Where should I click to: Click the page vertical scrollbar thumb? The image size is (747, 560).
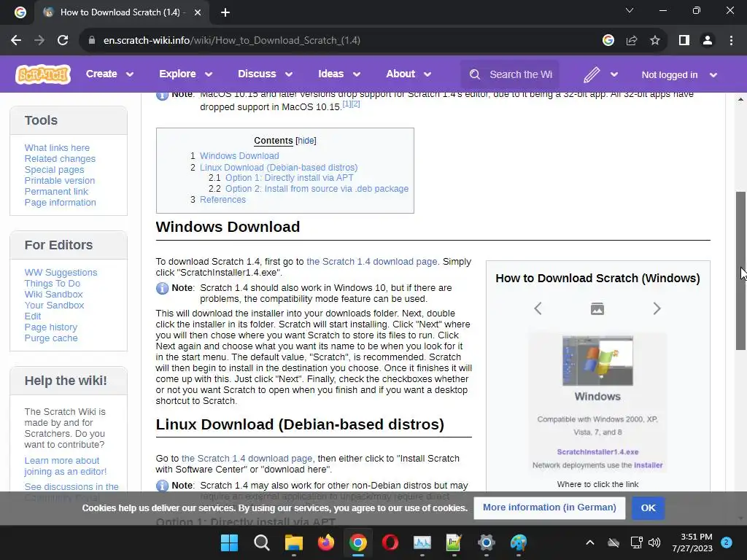click(740, 271)
